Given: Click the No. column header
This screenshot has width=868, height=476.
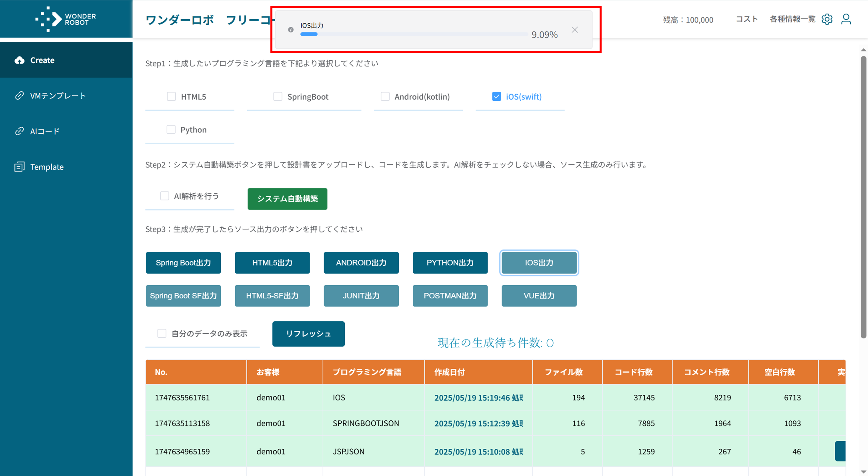Looking at the screenshot, I should pos(196,372).
